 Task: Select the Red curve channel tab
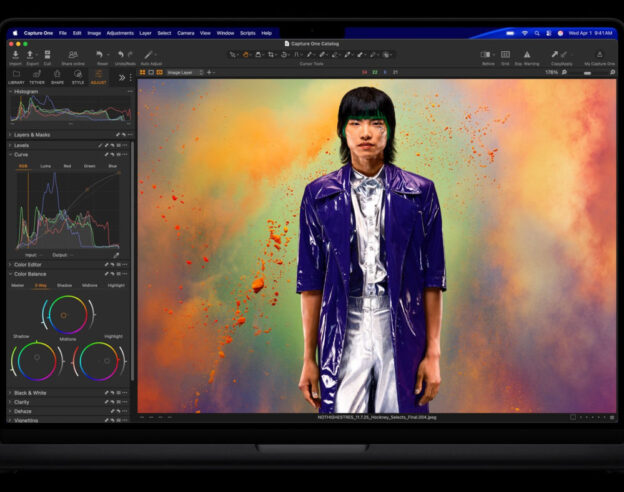[x=67, y=166]
